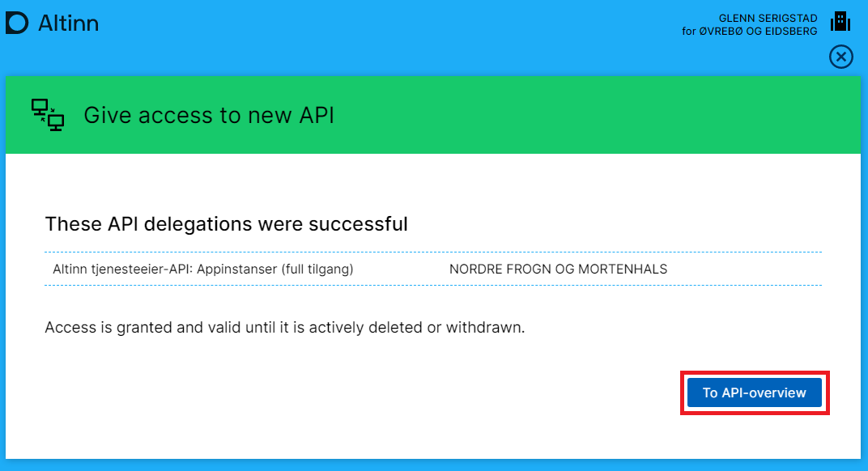Select the '(full tilgang)' text
Viewport: 868px width, 471px height.
click(317, 269)
